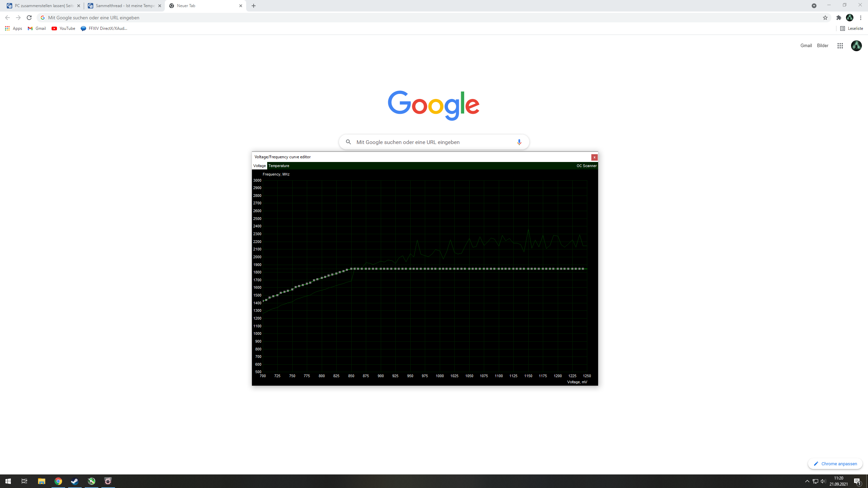
Task: Click the bookmark star icon
Action: [x=825, y=18]
